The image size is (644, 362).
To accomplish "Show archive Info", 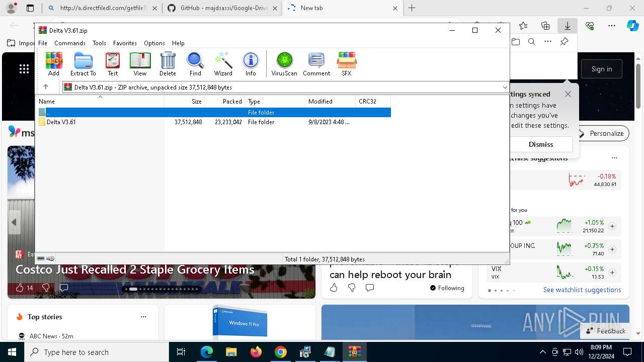I will pyautogui.click(x=251, y=64).
